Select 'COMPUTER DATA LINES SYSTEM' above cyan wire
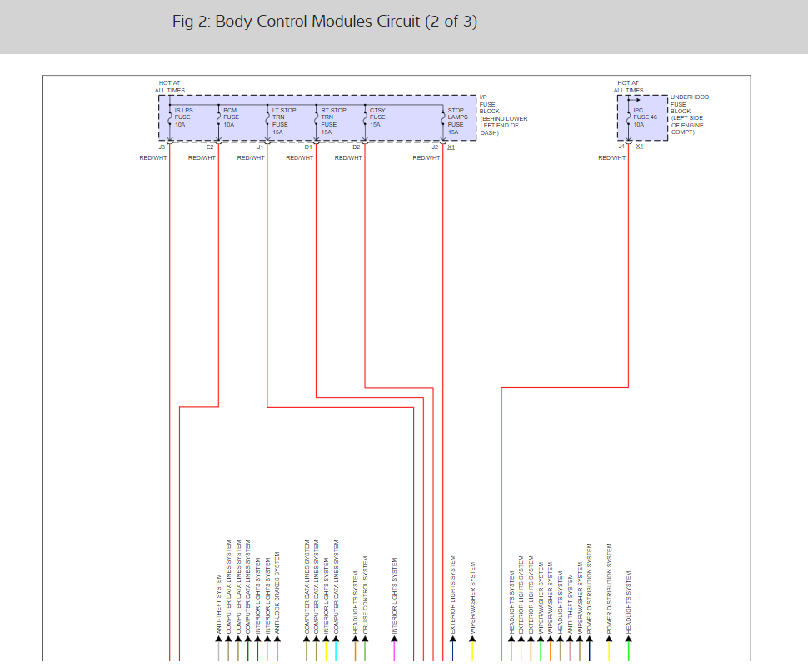 (336, 587)
